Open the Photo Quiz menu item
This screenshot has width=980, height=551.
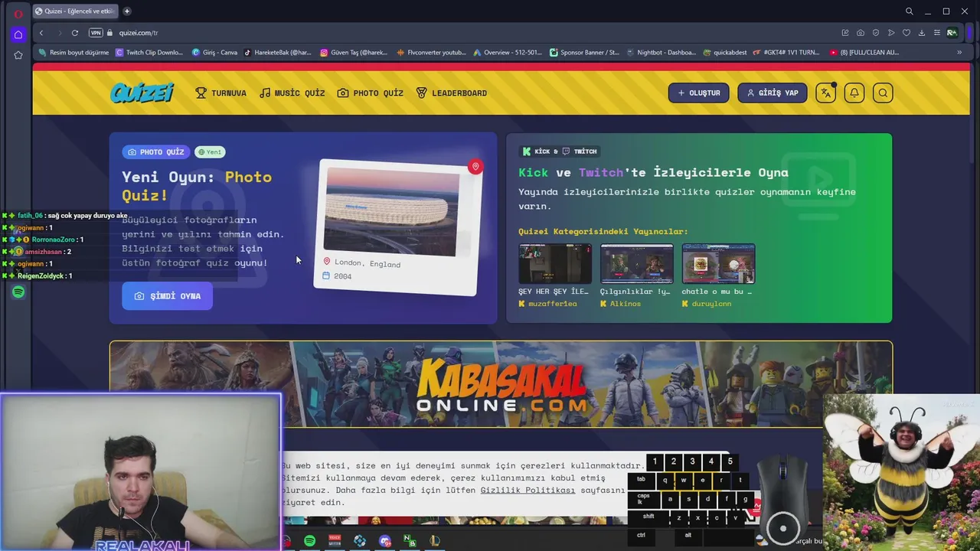370,93
